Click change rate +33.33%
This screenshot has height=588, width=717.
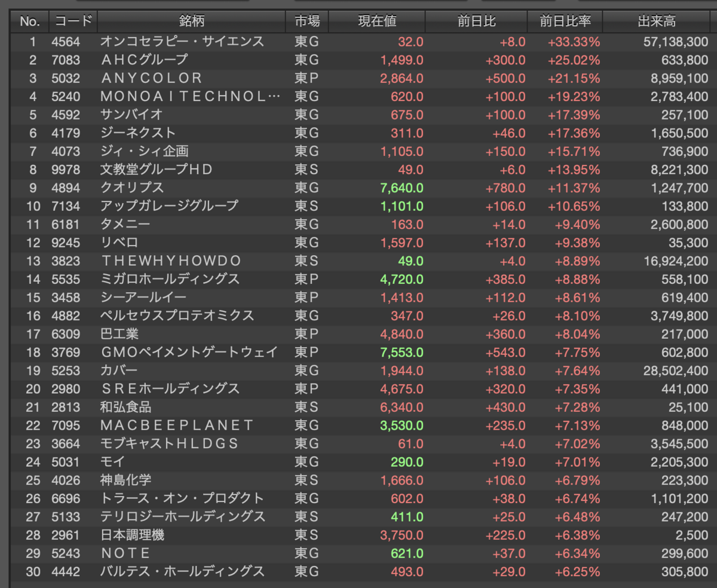(574, 42)
